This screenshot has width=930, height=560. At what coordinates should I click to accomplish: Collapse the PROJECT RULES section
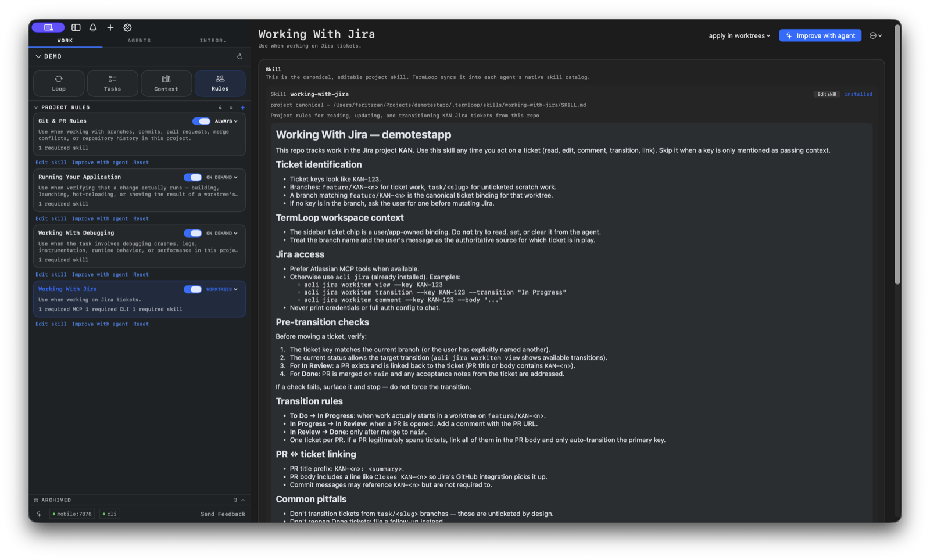pyautogui.click(x=36, y=107)
